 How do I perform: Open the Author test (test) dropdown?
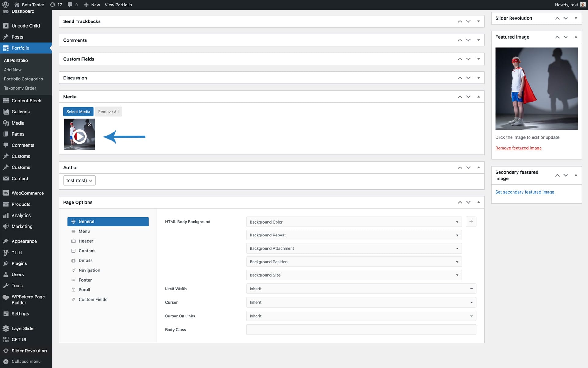pos(79,181)
